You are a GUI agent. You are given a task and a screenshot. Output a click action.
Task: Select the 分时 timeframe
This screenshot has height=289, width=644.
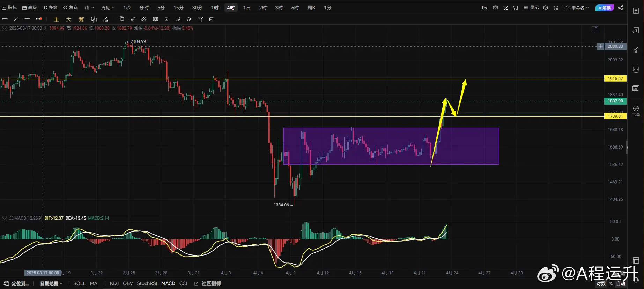[144, 8]
